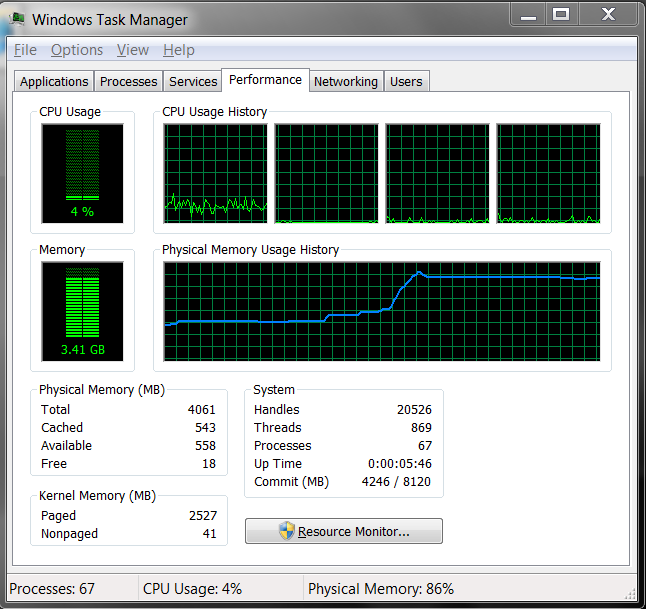Select the Performance tab
Image resolution: width=646 pixels, height=609 pixels.
[265, 80]
